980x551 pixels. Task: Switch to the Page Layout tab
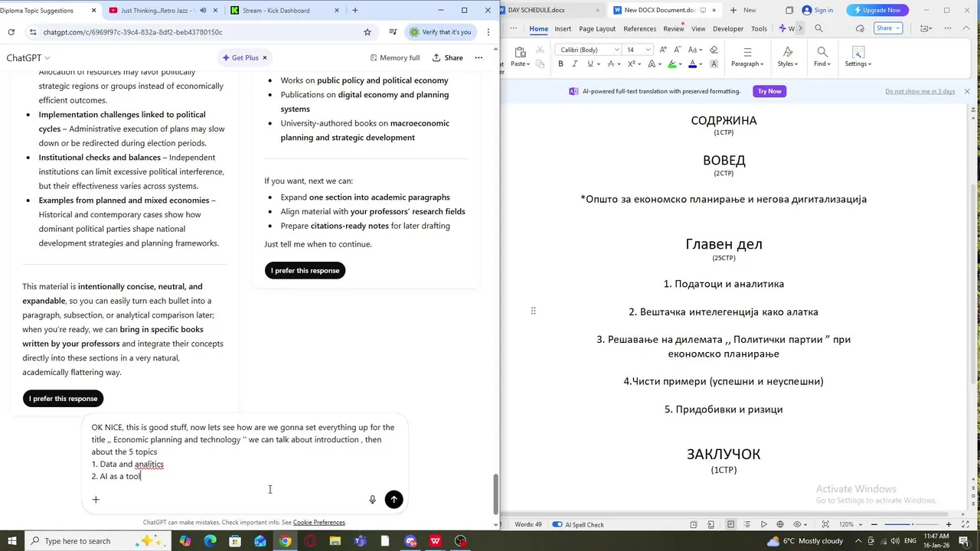tap(597, 28)
